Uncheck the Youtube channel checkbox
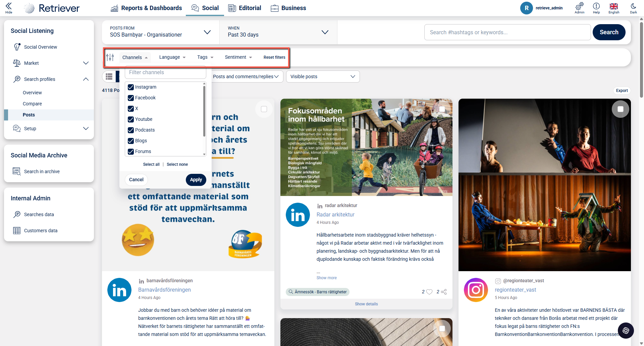This screenshot has height=346, width=644. pyautogui.click(x=131, y=119)
